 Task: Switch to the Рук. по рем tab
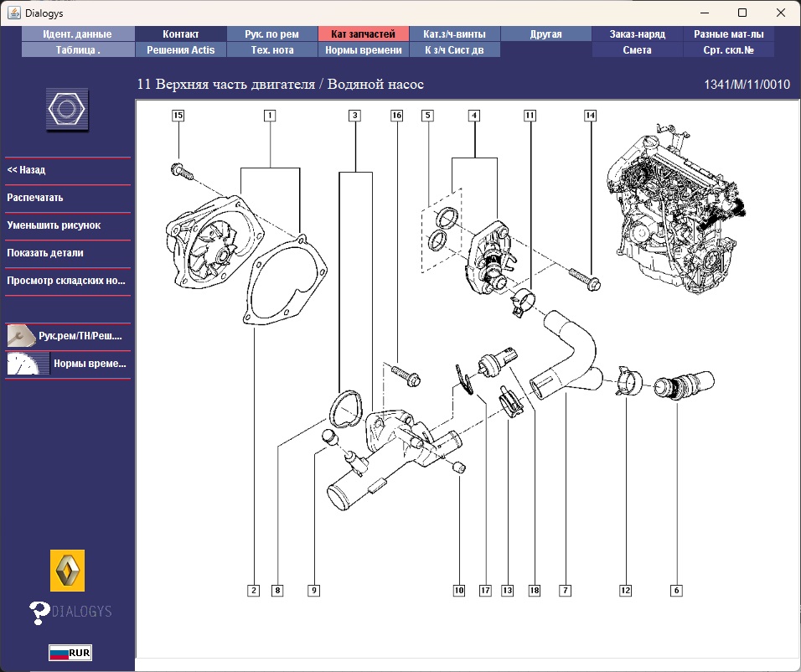(x=271, y=34)
